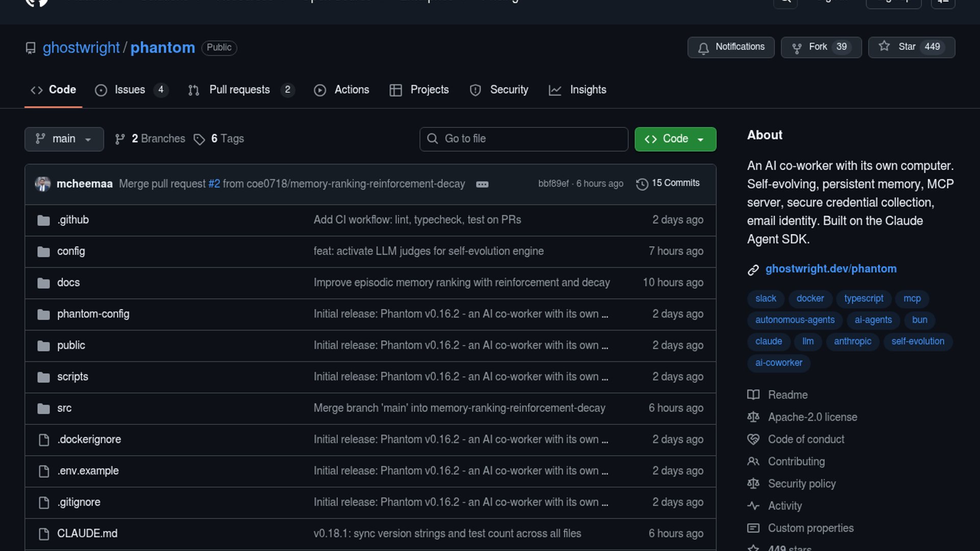Click the Insights graph icon

555,90
